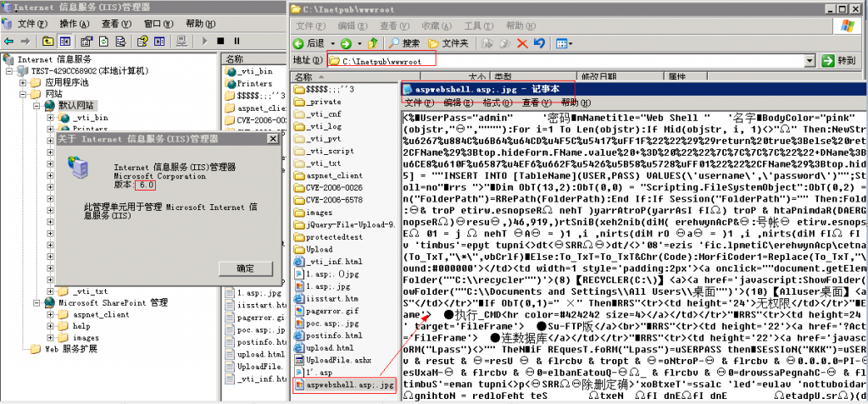The width and height of the screenshot is (868, 404).
Task: Open the 编辑(E) menu in Notepad
Action: tap(460, 103)
